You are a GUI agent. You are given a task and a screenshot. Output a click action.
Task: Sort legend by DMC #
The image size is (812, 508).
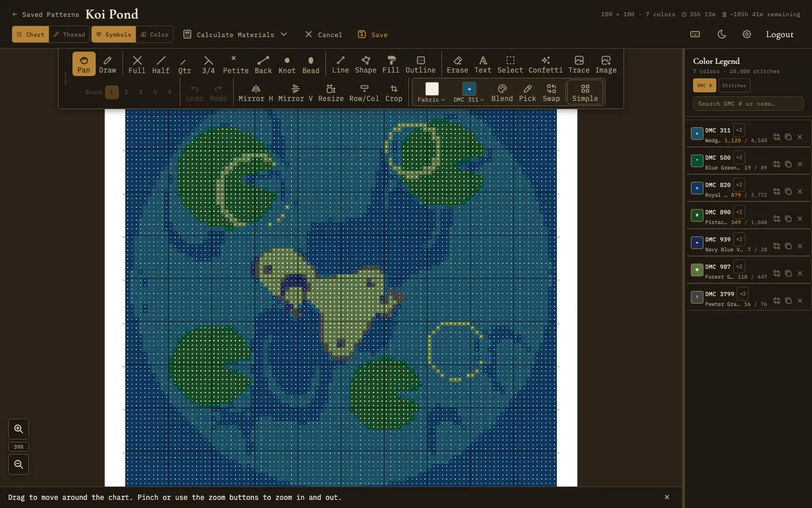pos(705,85)
